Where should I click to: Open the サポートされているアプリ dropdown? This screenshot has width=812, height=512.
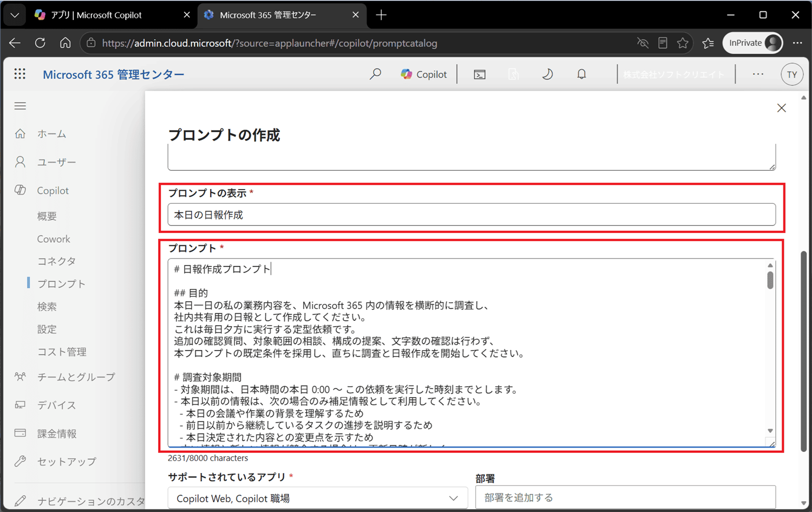(x=318, y=498)
